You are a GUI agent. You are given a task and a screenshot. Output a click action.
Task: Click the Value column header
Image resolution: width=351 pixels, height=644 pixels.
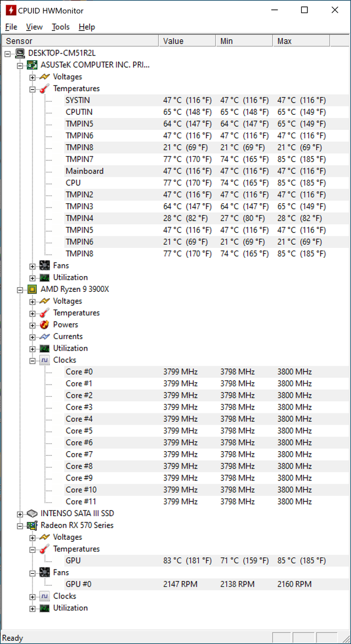[x=187, y=41]
